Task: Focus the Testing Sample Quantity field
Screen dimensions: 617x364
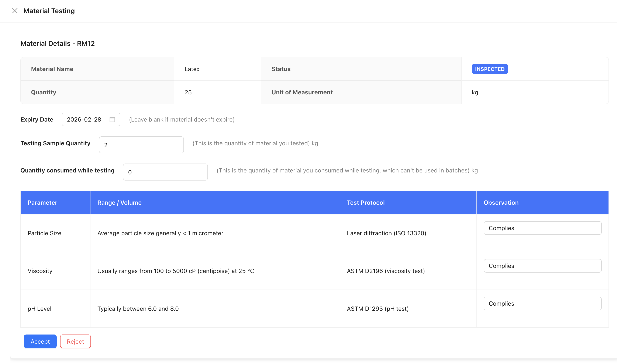Action: click(141, 145)
